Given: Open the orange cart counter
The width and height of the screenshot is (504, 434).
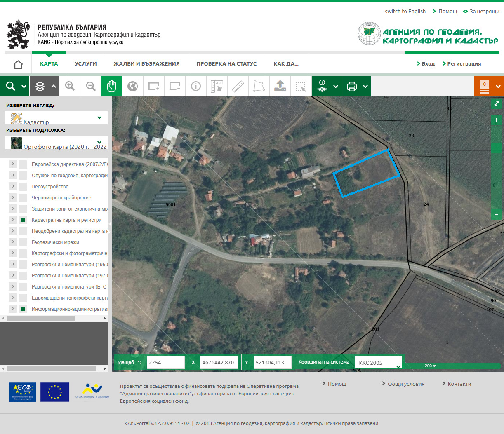Looking at the screenshot, I should (x=485, y=86).
